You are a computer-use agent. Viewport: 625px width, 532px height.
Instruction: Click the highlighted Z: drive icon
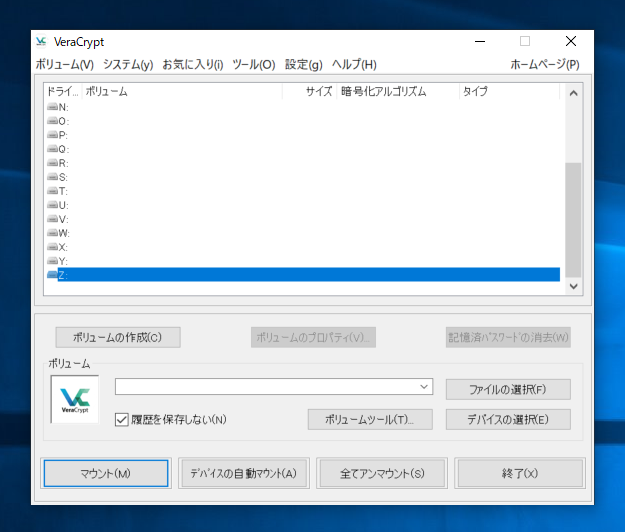tap(52, 275)
